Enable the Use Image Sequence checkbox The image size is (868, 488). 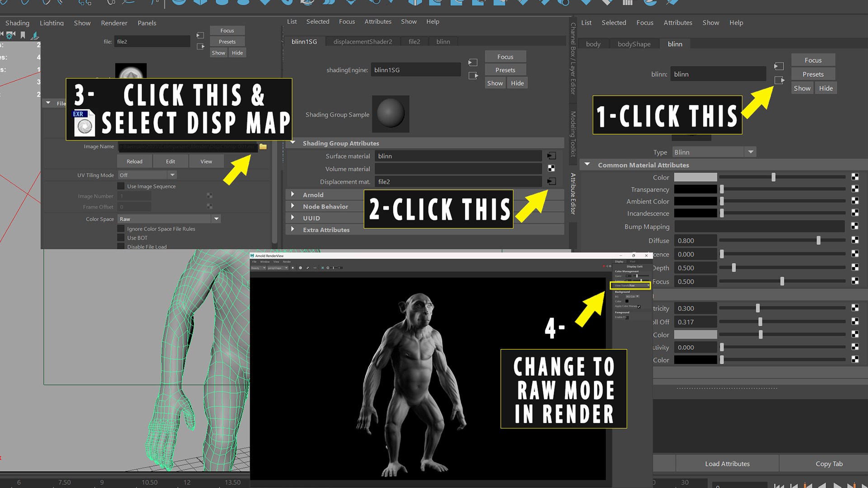click(x=121, y=186)
